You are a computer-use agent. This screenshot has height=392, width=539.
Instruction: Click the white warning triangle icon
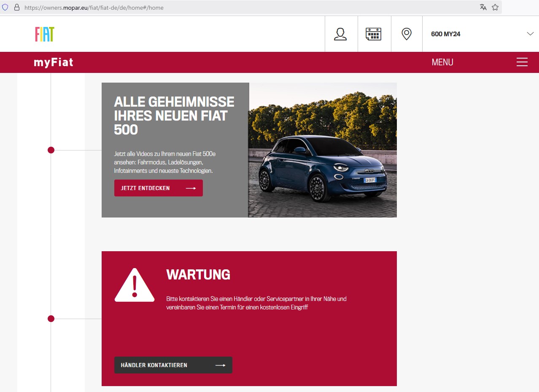[x=135, y=285]
